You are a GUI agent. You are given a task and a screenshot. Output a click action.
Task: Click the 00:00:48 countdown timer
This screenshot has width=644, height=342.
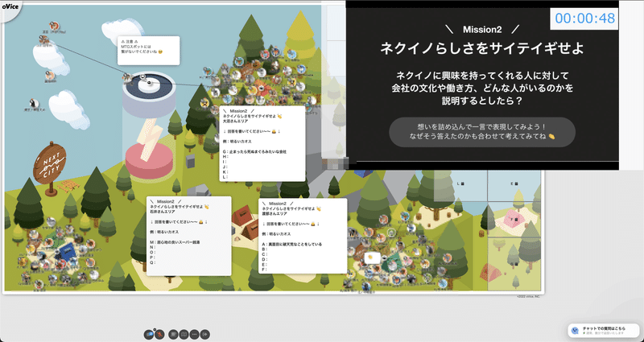(x=584, y=18)
